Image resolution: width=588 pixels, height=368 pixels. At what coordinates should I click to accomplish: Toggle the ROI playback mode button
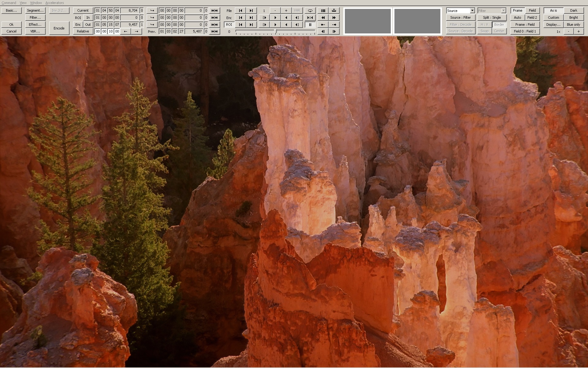pyautogui.click(x=229, y=25)
